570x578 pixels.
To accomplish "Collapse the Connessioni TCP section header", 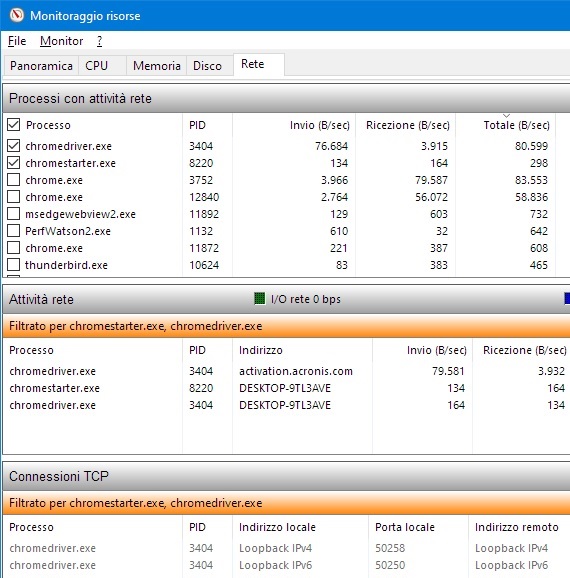I will pyautogui.click(x=286, y=476).
